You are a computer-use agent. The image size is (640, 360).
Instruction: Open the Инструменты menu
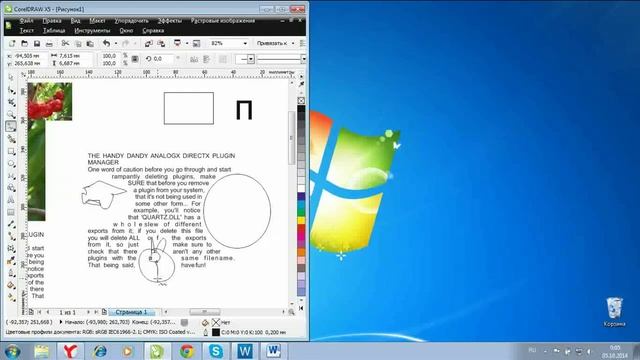coord(92,31)
